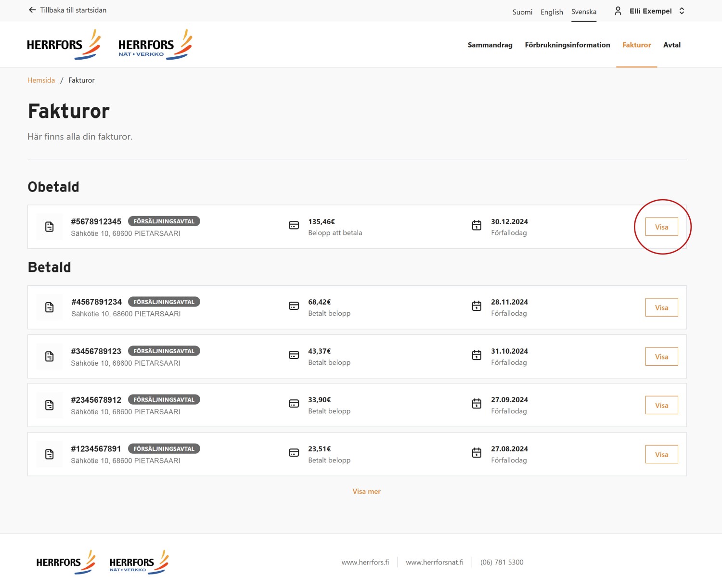Click document icon for invoice #5678912345

pos(50,227)
